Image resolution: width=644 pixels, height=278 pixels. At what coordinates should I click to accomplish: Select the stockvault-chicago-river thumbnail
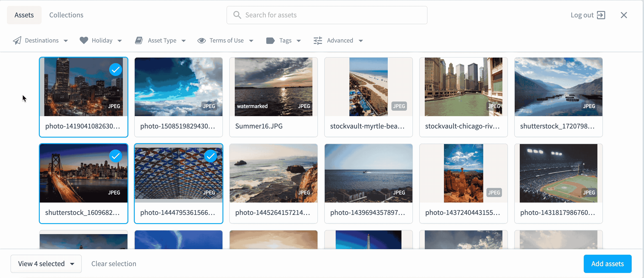[464, 87]
